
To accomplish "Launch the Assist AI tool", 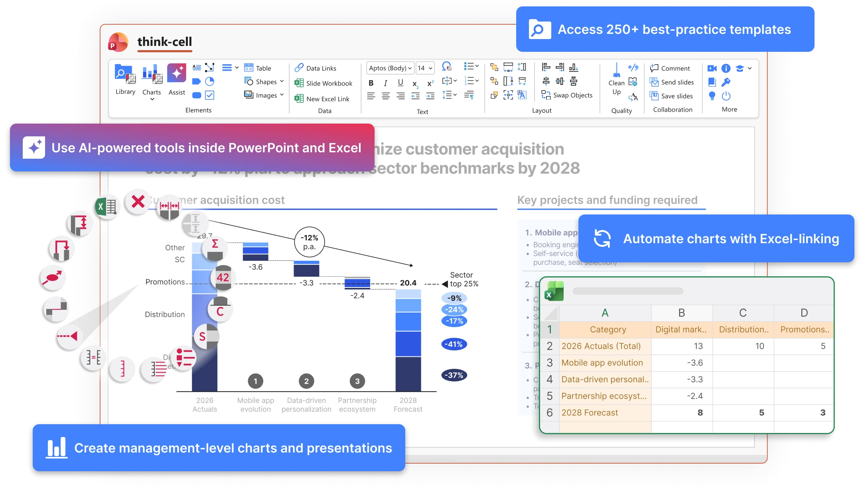I will tap(177, 80).
